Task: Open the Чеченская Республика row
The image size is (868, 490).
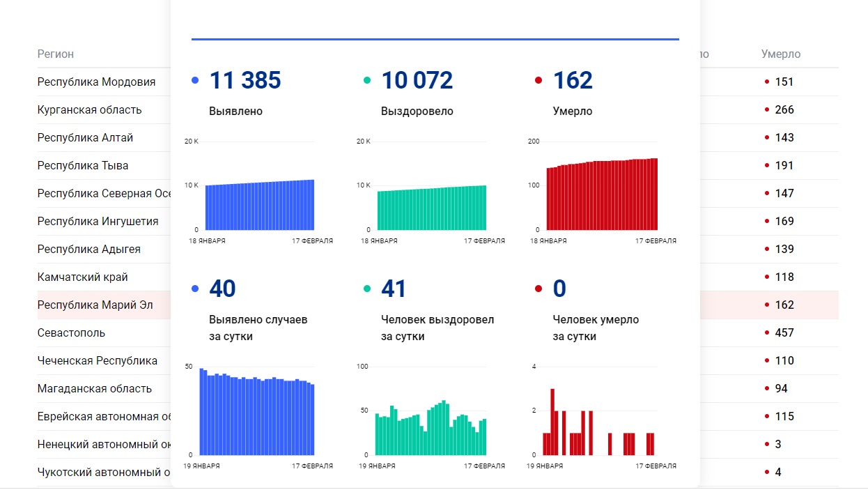Action: click(x=98, y=360)
